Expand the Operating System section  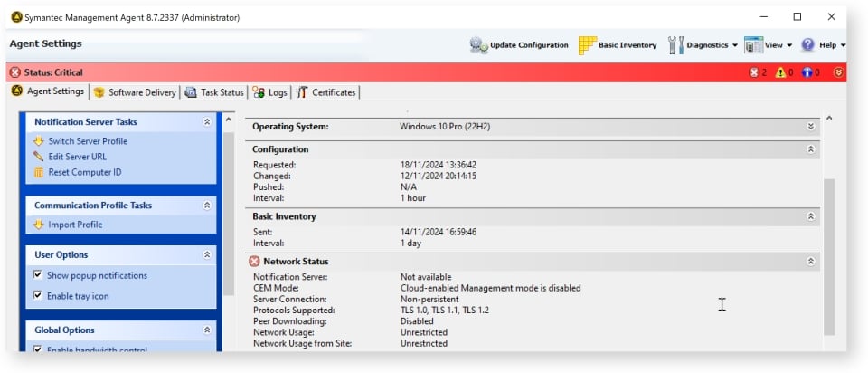pyautogui.click(x=810, y=127)
